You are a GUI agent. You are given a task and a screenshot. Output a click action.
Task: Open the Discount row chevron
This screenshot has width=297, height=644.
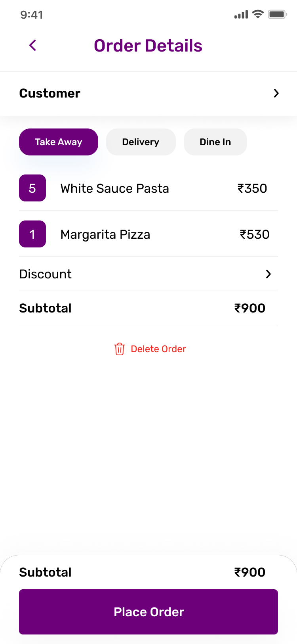(x=268, y=274)
